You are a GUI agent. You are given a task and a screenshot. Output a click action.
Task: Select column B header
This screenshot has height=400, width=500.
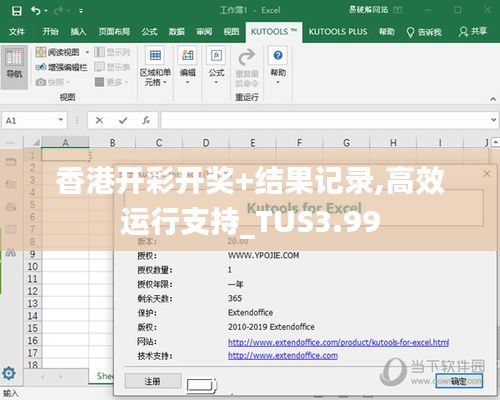pyautogui.click(x=112, y=143)
